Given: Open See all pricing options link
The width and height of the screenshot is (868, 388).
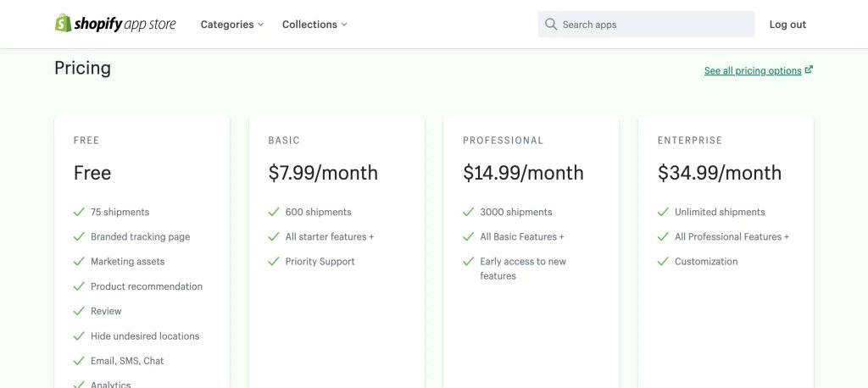Looking at the screenshot, I should (753, 71).
